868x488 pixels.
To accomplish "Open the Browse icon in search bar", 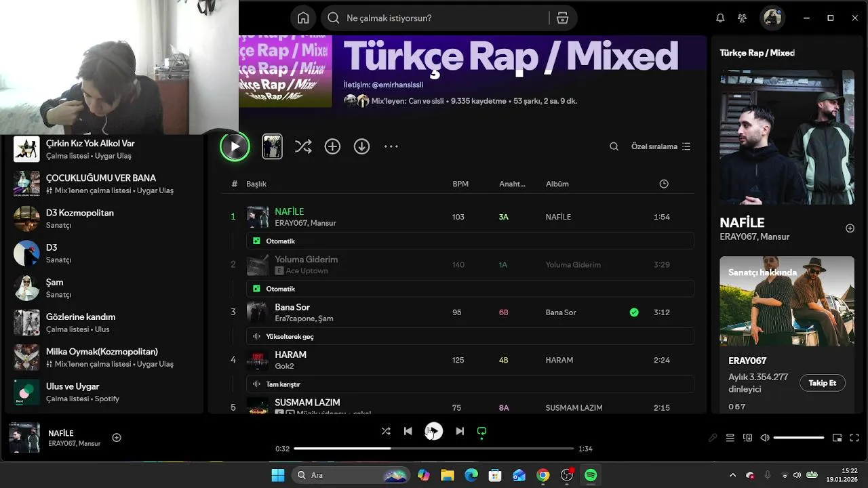I will point(562,18).
